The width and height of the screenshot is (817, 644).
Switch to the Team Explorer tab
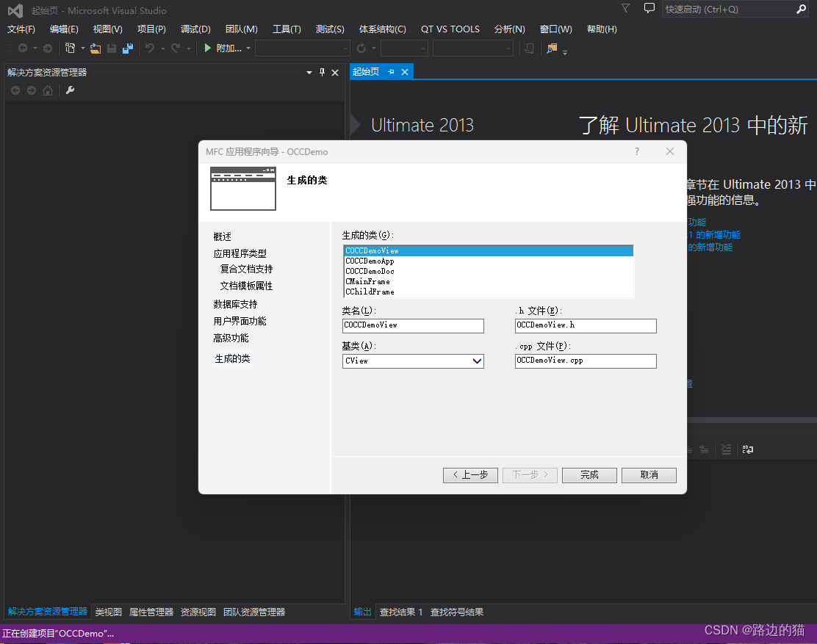click(254, 612)
